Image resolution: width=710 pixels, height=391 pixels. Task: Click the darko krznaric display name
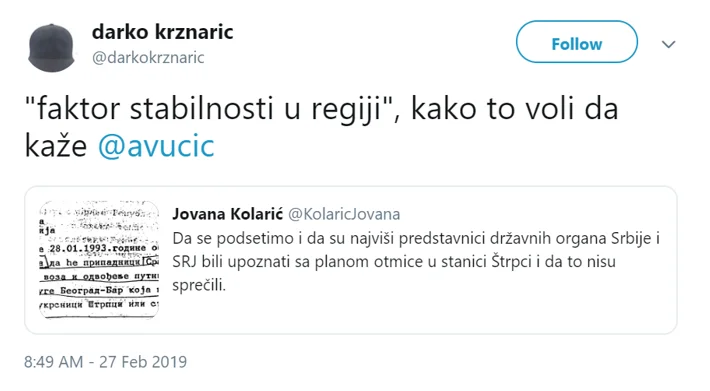pos(162,32)
